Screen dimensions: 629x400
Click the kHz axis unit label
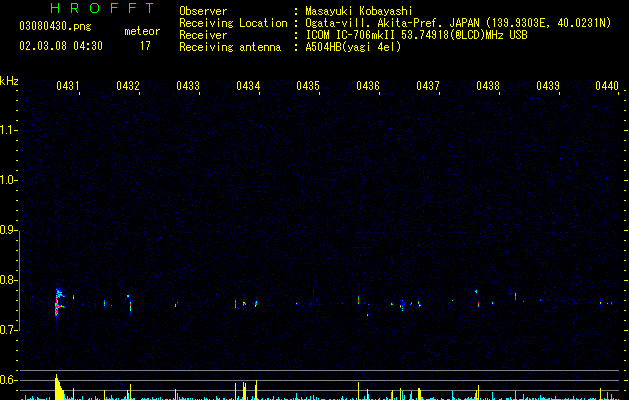(9, 81)
